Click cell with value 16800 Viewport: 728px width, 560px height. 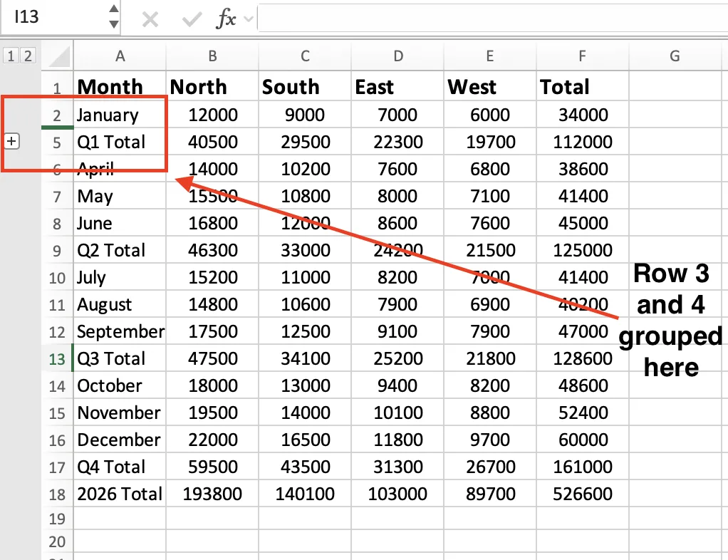click(x=212, y=223)
